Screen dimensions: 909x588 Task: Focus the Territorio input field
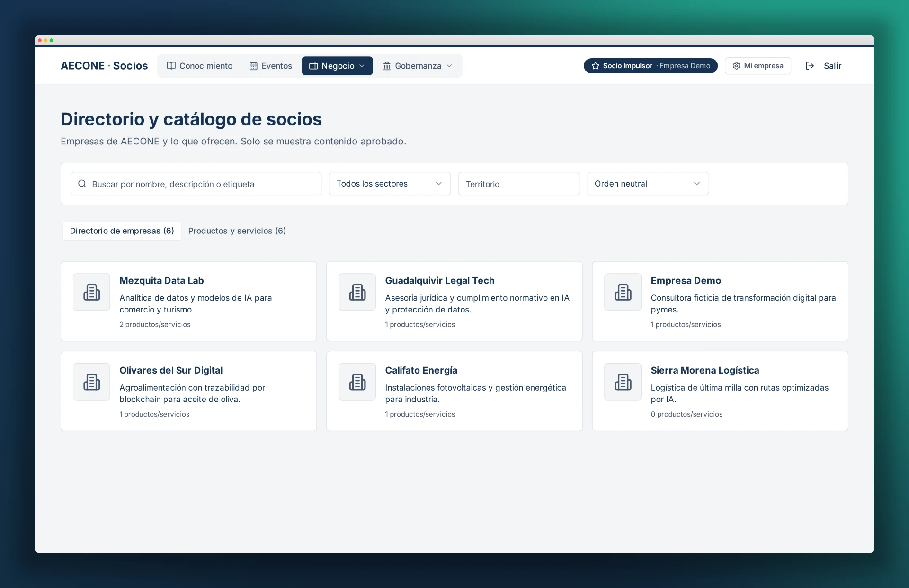coord(518,184)
